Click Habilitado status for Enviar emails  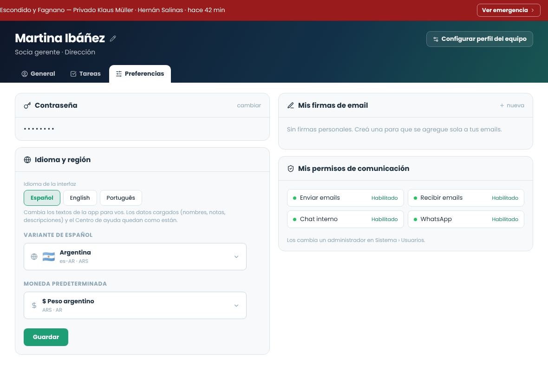[385, 198]
